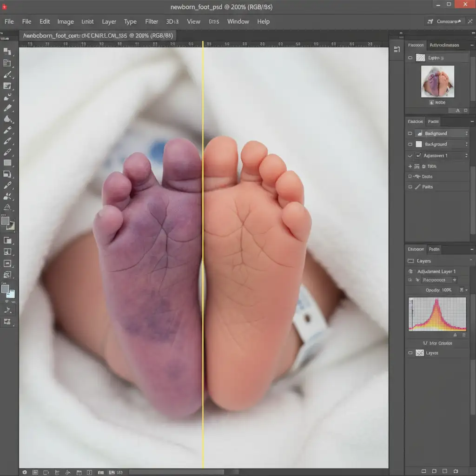Open the blend mode dropdown under Adjustment Layer 1
This screenshot has height=476, width=476.
(x=454, y=280)
